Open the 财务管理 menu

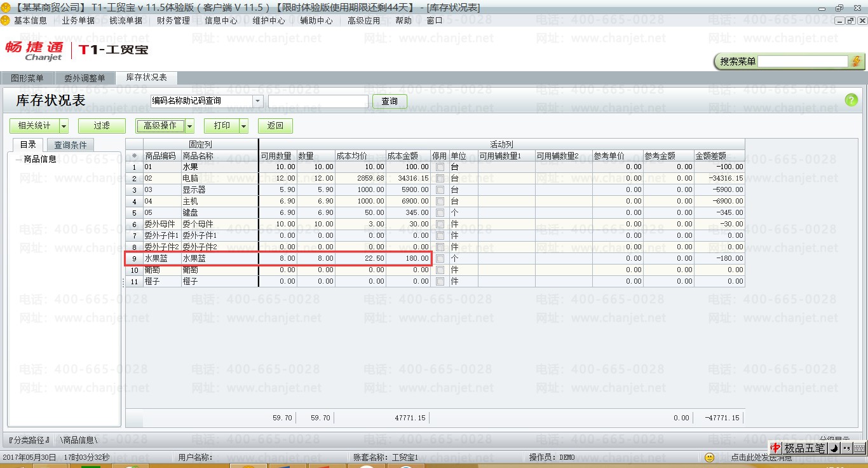click(173, 20)
